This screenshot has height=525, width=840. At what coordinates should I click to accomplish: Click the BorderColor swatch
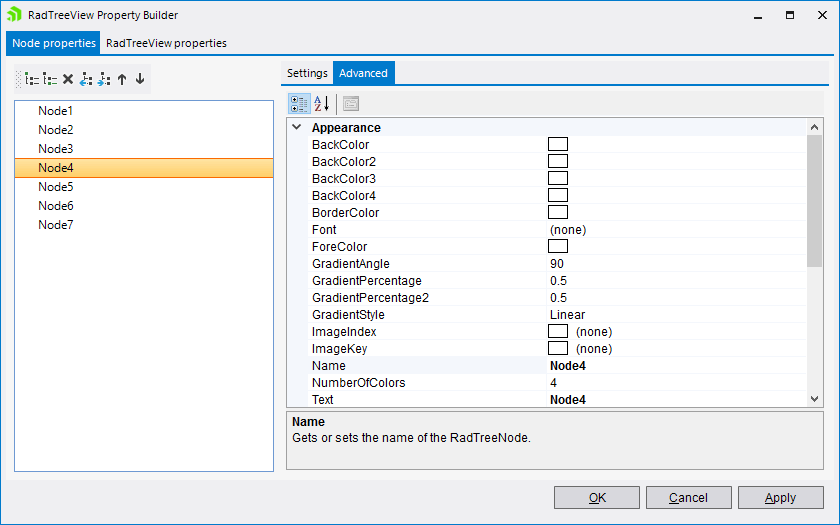click(x=558, y=212)
